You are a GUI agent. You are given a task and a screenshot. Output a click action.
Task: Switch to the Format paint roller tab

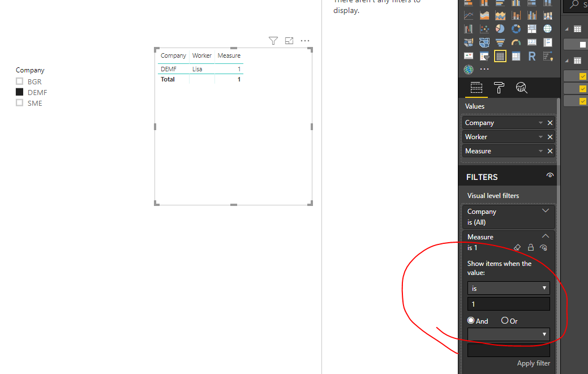[499, 88]
